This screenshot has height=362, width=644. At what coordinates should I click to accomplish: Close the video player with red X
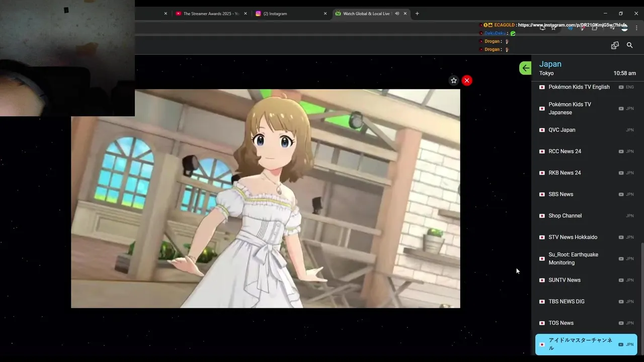click(467, 80)
